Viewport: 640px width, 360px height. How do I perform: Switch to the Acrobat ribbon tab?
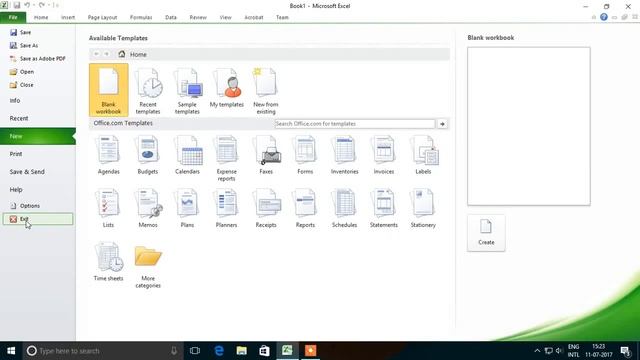click(254, 18)
